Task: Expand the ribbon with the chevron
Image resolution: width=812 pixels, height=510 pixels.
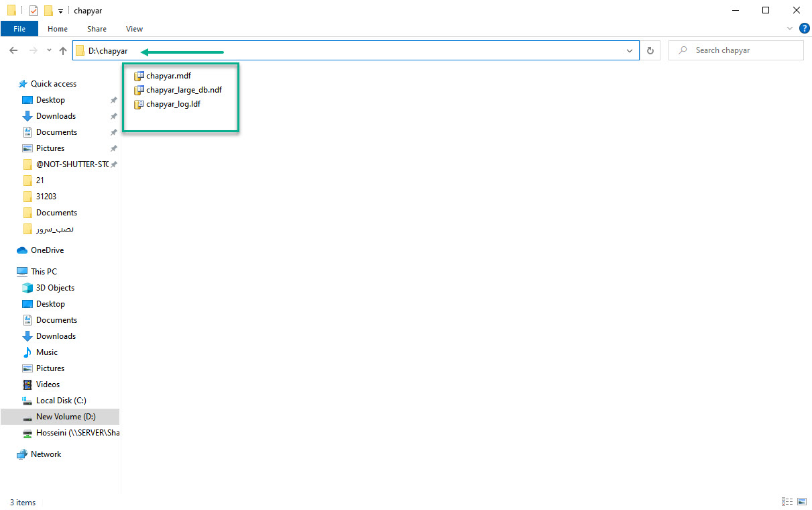Action: click(x=790, y=29)
